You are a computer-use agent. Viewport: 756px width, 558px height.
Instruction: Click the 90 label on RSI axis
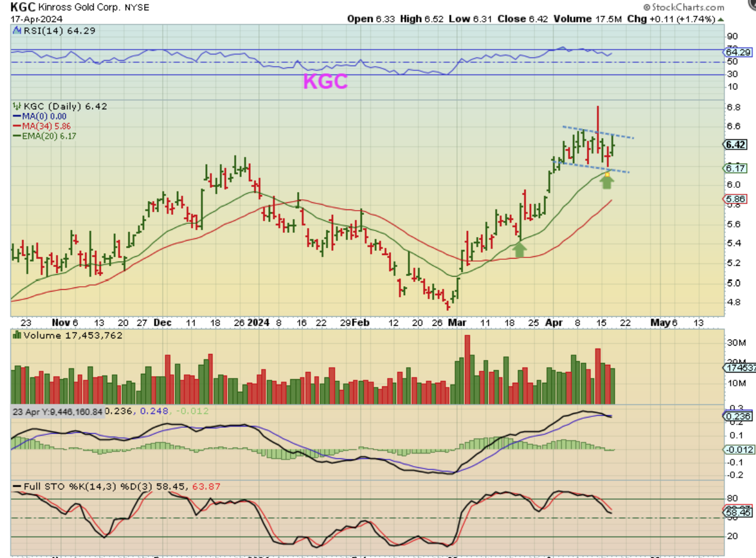pos(734,36)
